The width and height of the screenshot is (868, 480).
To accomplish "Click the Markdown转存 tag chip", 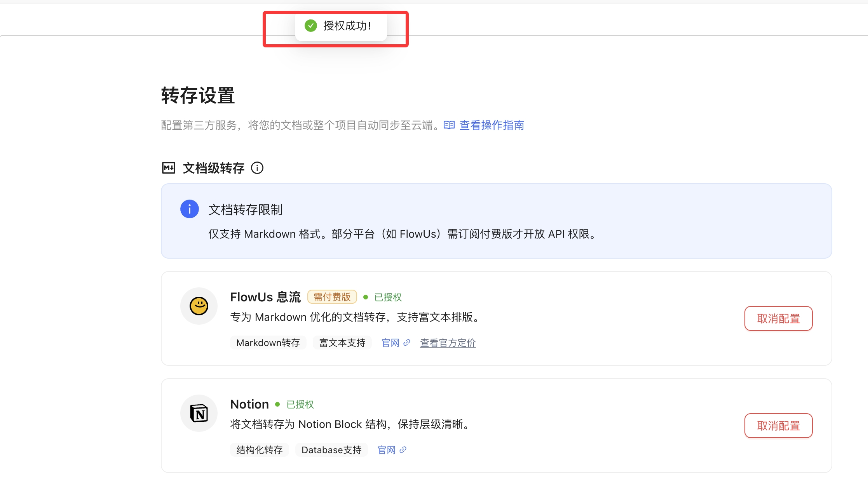I will [x=268, y=343].
